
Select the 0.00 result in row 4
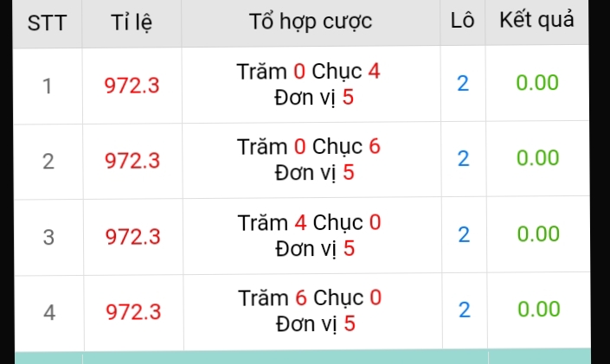pyautogui.click(x=539, y=309)
